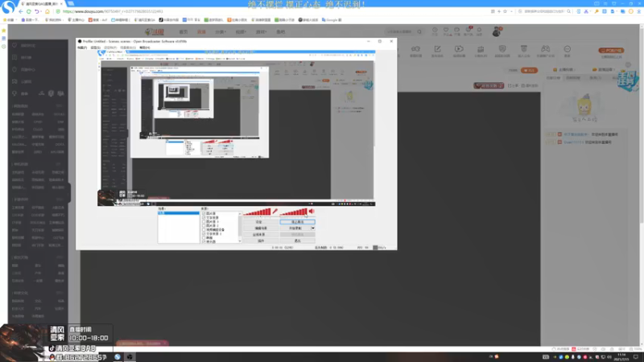Click the bar chart icon in streamer toolbar
The height and width of the screenshot is (362, 644).
coord(481,49)
